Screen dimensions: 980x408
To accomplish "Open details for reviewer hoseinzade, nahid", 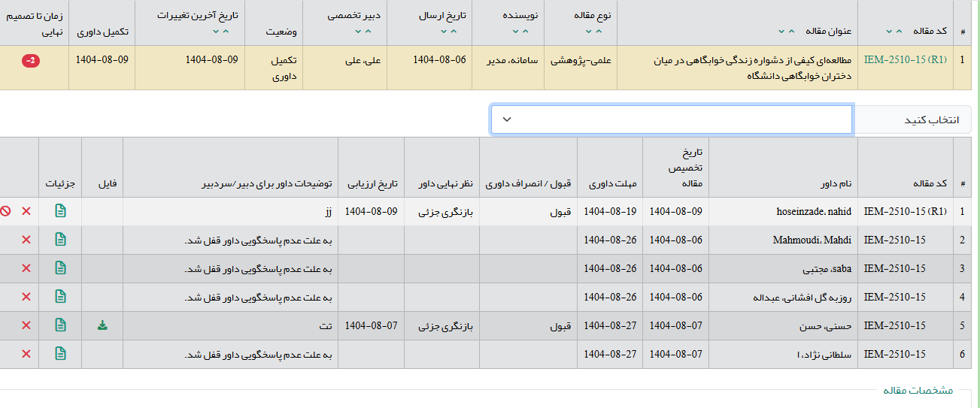I will coord(60,212).
